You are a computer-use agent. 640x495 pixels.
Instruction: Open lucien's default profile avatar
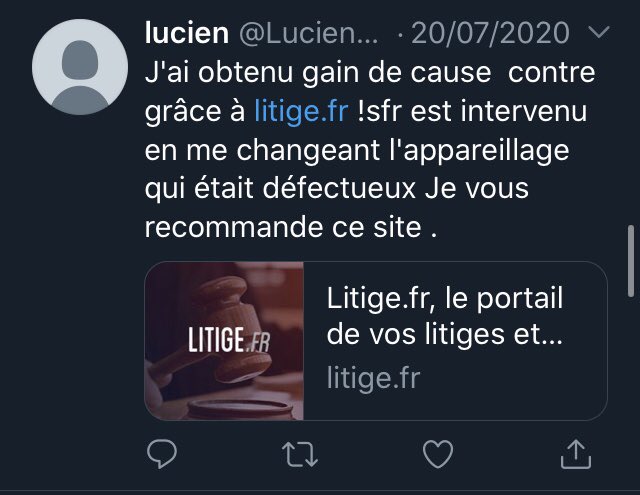80,67
